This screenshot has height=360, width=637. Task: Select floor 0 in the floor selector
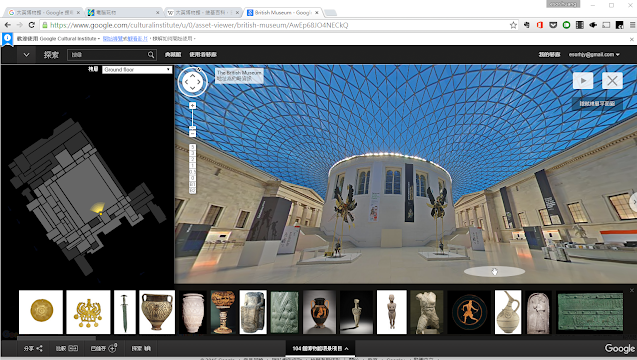193,178
